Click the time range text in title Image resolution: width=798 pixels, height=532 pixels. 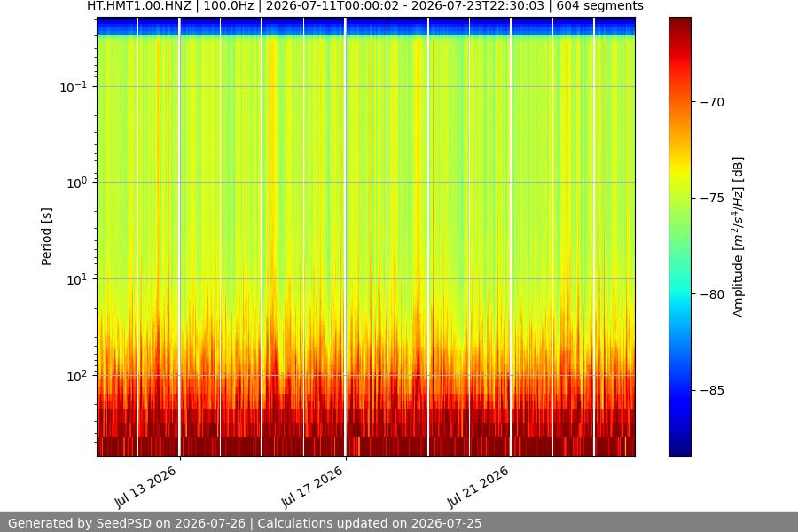[x=405, y=6]
